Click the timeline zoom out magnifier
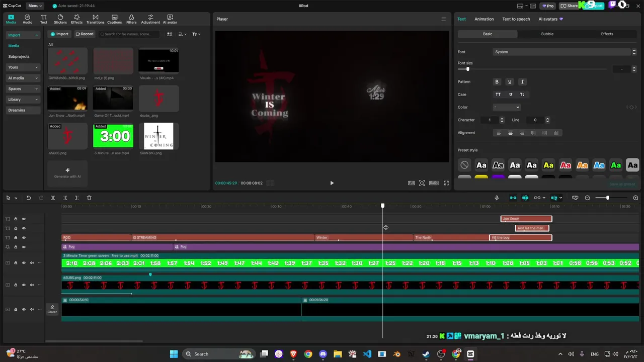The image size is (644, 362). pyautogui.click(x=587, y=198)
